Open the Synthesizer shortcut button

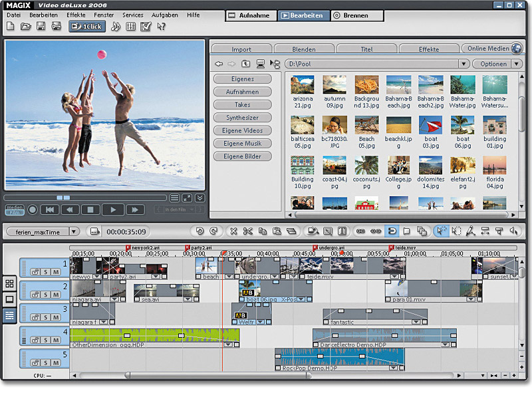243,118
